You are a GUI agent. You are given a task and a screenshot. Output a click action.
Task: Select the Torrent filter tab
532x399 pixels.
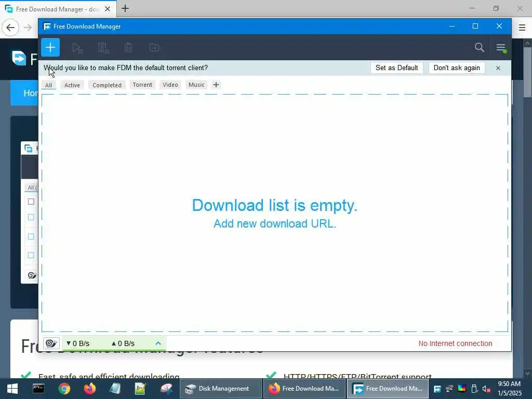coord(142,85)
